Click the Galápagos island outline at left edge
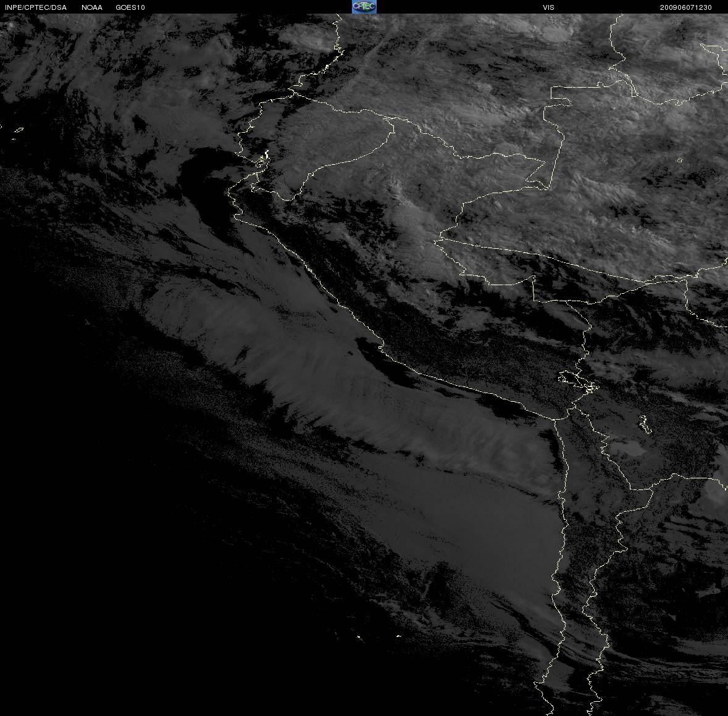728x716 pixels. coord(19,130)
